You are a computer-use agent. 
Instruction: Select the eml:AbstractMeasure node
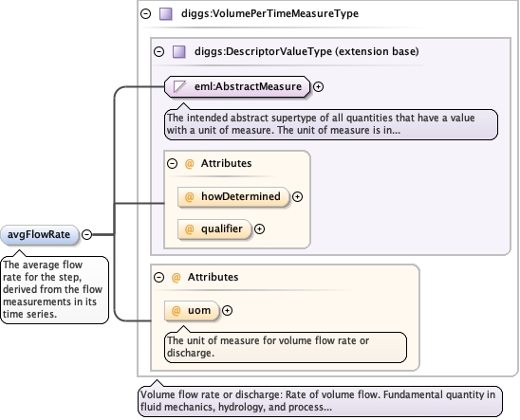[237, 87]
